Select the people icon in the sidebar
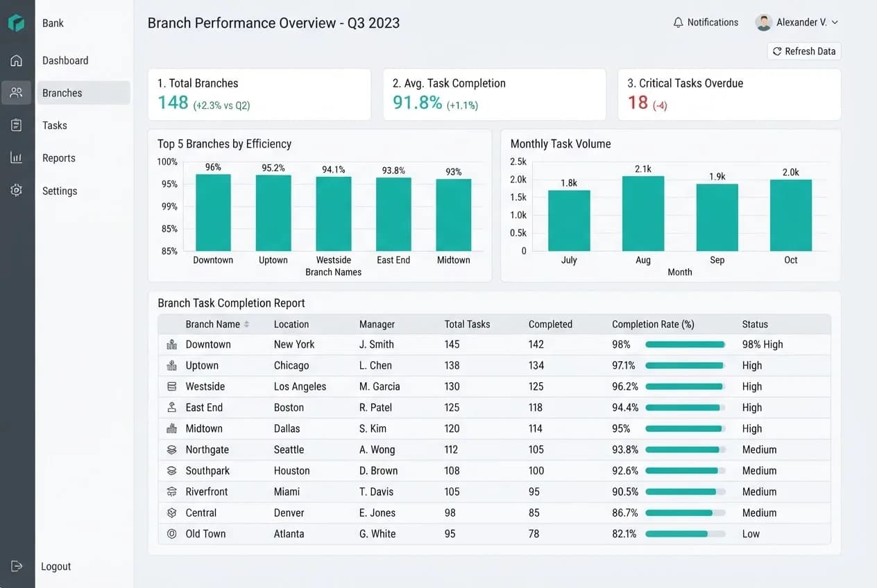The image size is (877, 588). coord(17,92)
